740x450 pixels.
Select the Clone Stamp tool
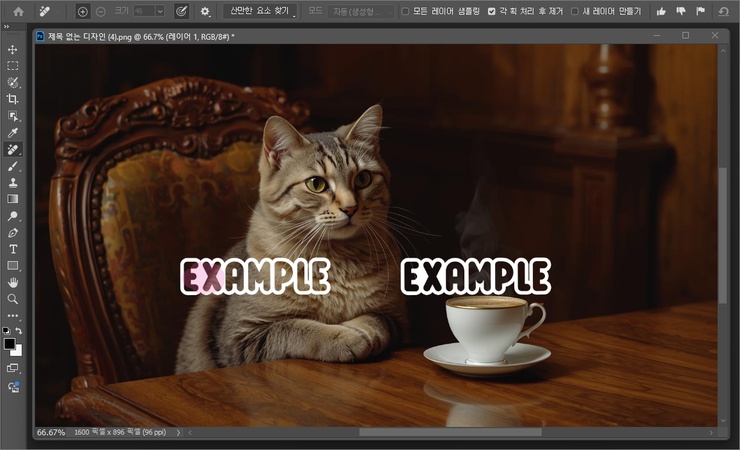[13, 182]
